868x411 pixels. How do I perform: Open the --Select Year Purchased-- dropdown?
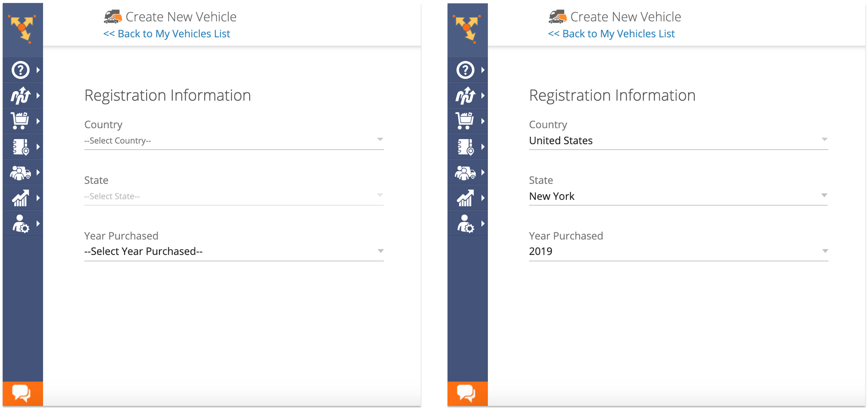(234, 251)
